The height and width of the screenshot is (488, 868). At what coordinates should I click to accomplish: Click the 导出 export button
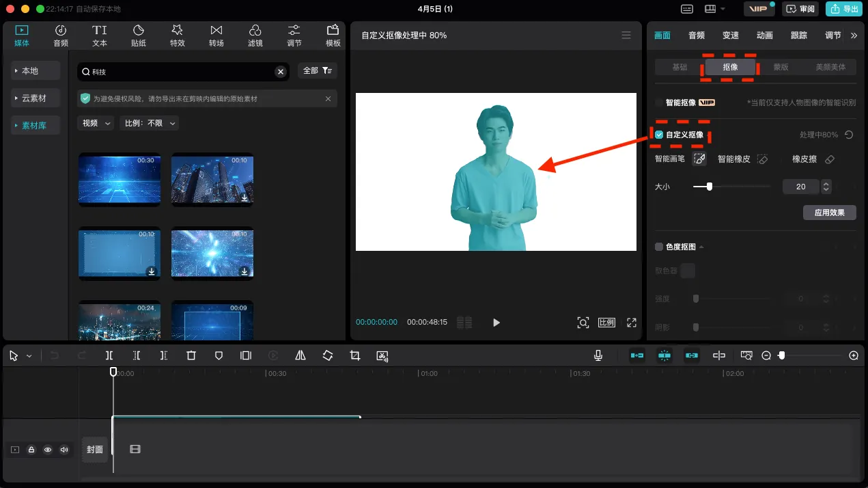tap(843, 9)
